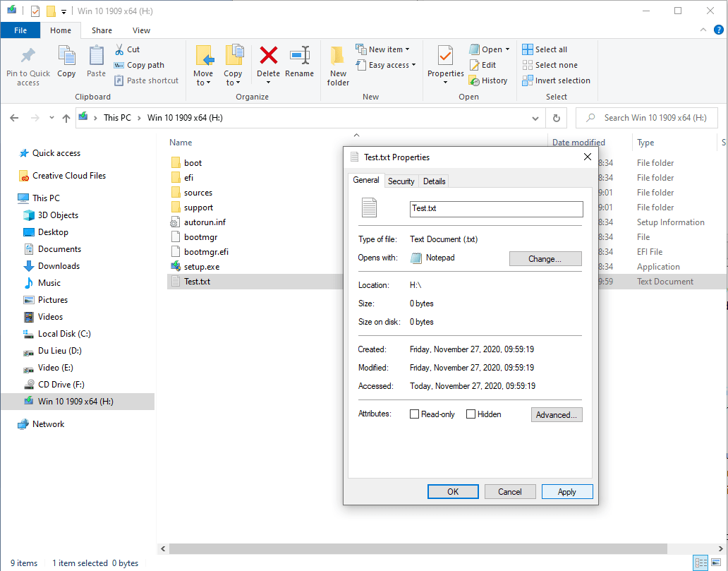Click the Test.txt filename field
This screenshot has width=728, height=571.
[497, 209]
